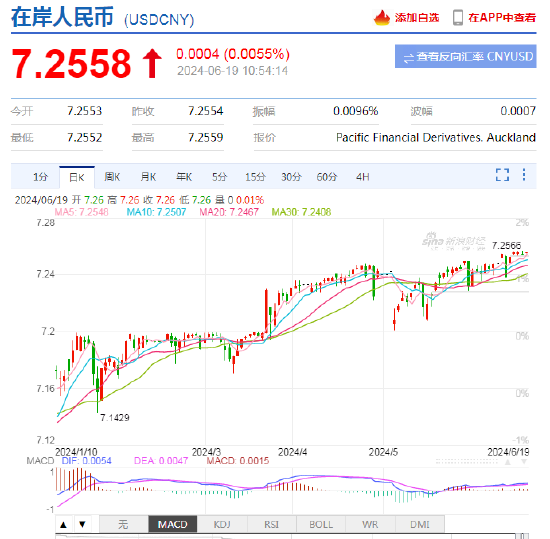Click the 今开 value 7.2553
The image size is (550, 539).
(85, 111)
